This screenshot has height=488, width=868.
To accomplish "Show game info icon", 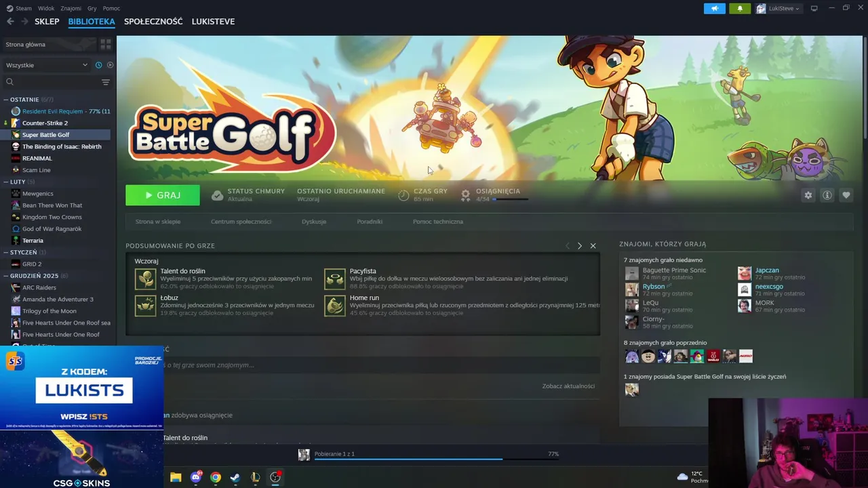I will [x=827, y=195].
